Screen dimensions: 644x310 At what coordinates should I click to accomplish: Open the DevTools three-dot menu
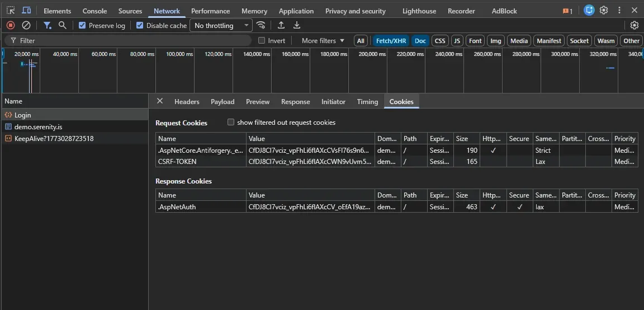(x=619, y=10)
